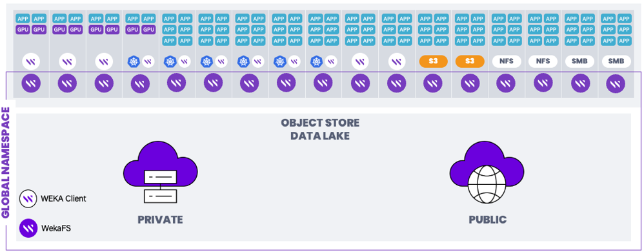644x252 pixels.
Task: Select the second orange S3 badge
Action: 470,61
